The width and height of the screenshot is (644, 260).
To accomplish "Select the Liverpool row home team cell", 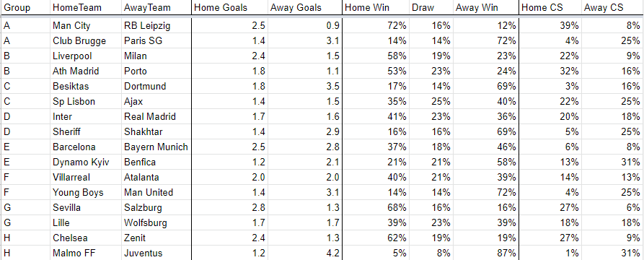I will [86, 56].
